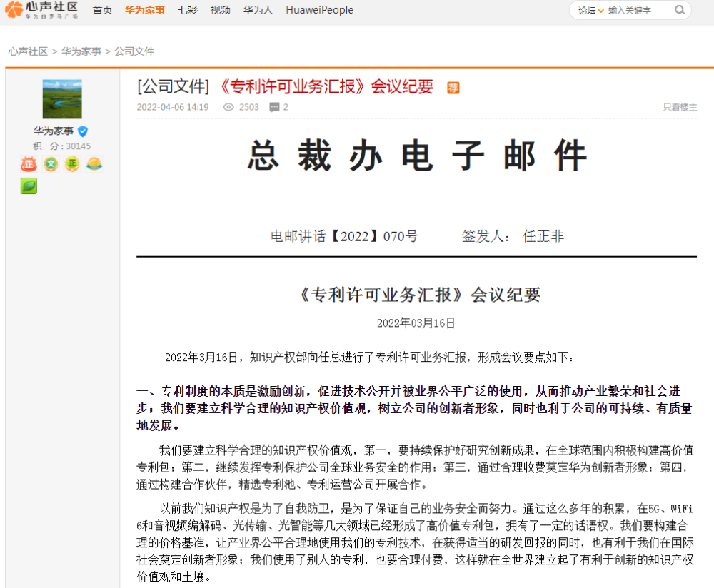Click the orange 荐 recommended tag

453,87
